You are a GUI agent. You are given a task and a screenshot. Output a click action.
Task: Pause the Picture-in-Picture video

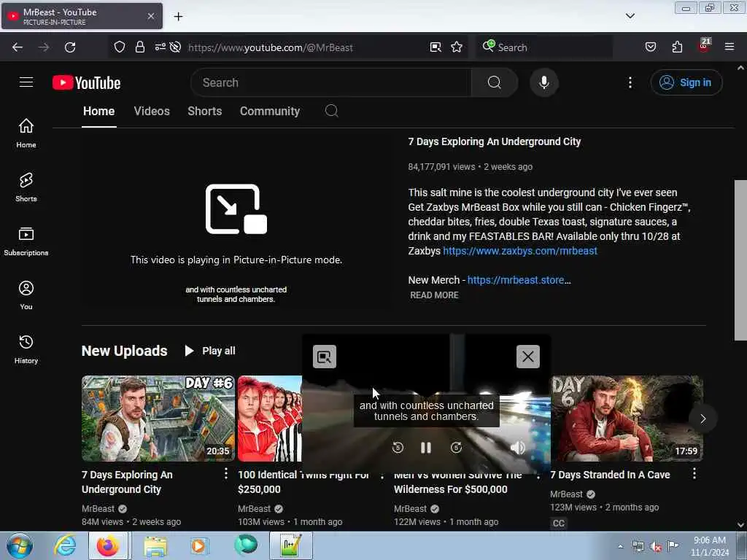point(426,448)
